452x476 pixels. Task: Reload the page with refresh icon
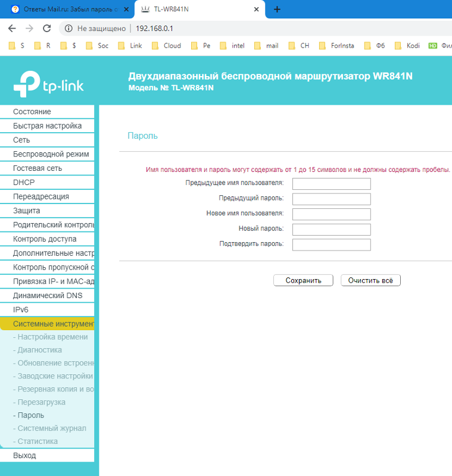click(x=47, y=29)
